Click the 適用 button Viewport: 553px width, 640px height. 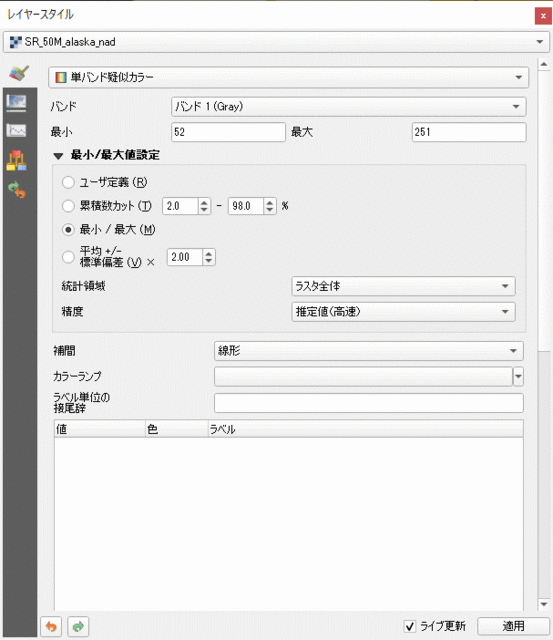tap(513, 626)
